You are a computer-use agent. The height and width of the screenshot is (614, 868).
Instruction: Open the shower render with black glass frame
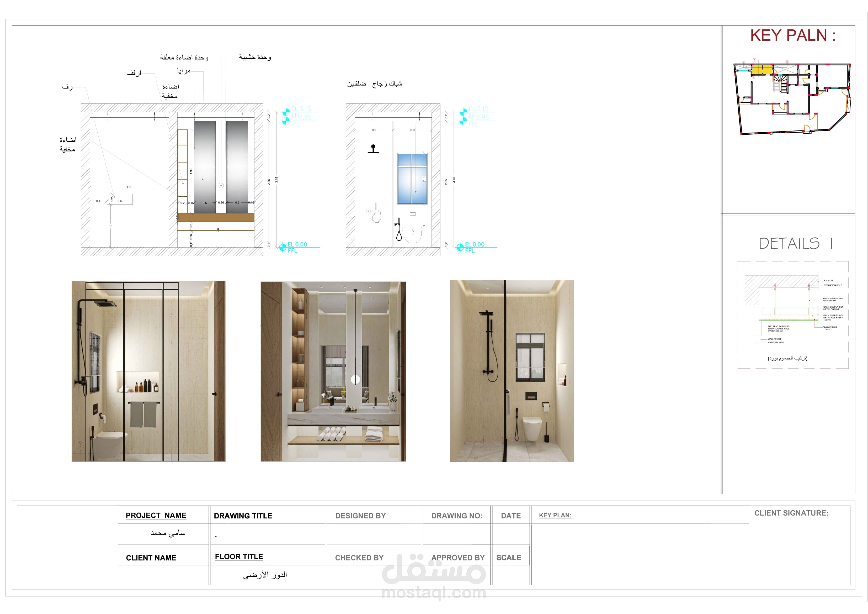point(148,371)
